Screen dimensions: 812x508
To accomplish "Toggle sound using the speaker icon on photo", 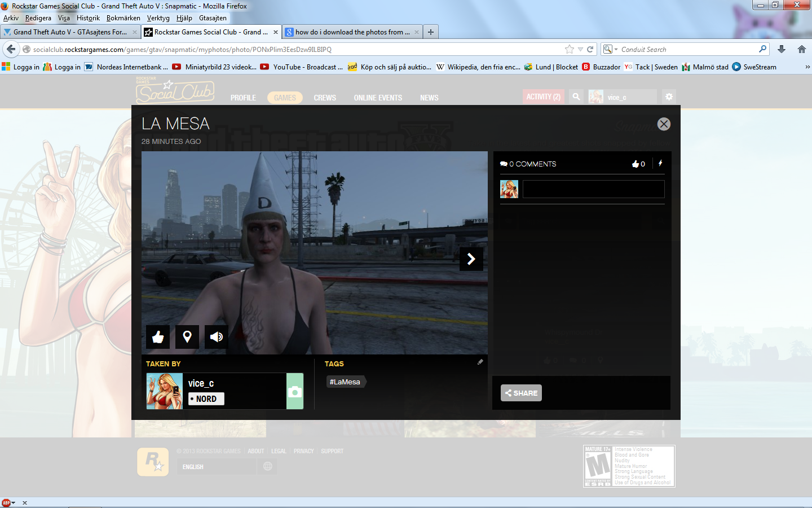I will (217, 337).
